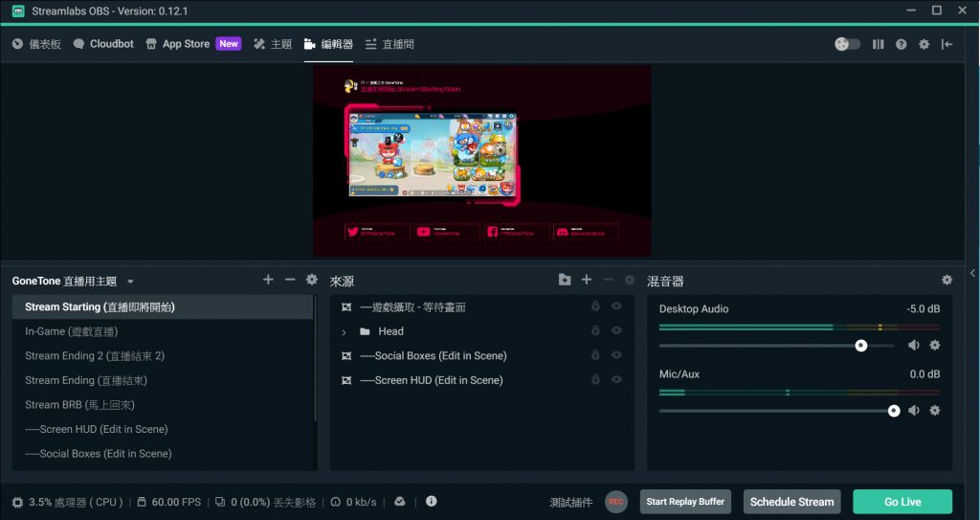Image resolution: width=980 pixels, height=520 pixels.
Task: Open GoneTone scene collection dropdown
Action: (130, 282)
